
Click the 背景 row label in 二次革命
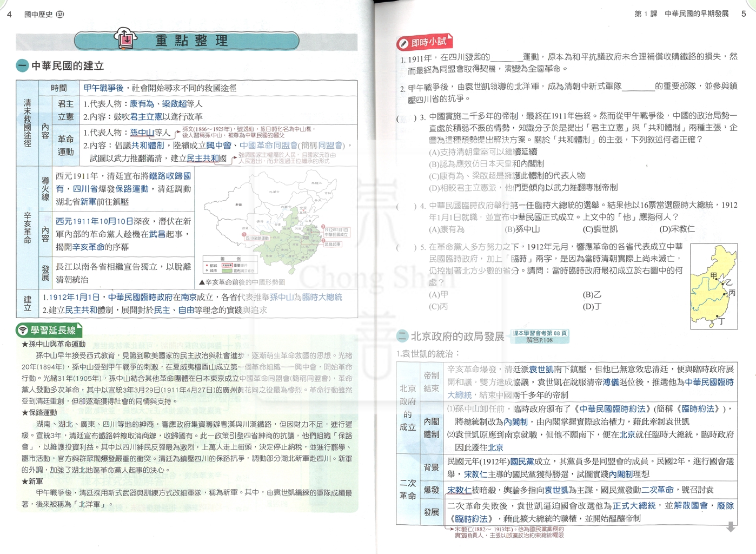click(432, 467)
